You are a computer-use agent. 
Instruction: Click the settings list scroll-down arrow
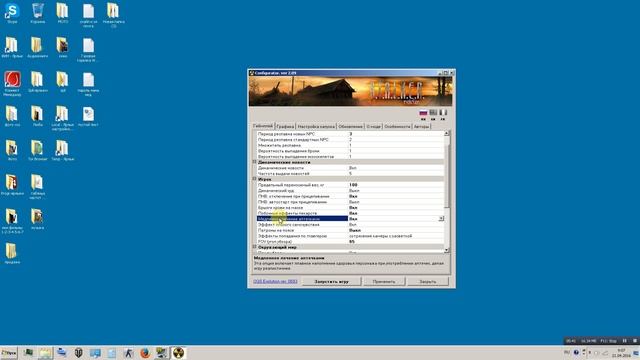click(x=447, y=250)
